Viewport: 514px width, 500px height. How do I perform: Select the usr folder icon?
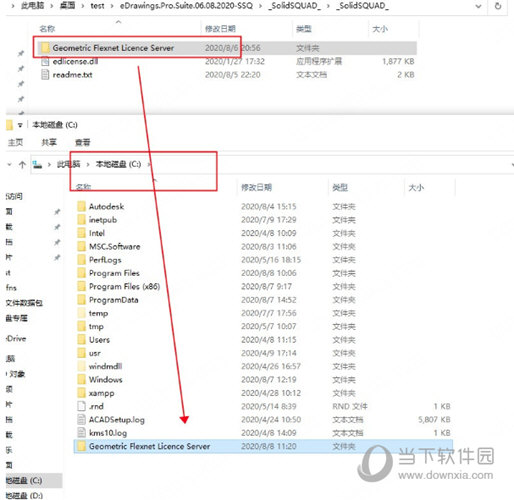click(x=81, y=353)
